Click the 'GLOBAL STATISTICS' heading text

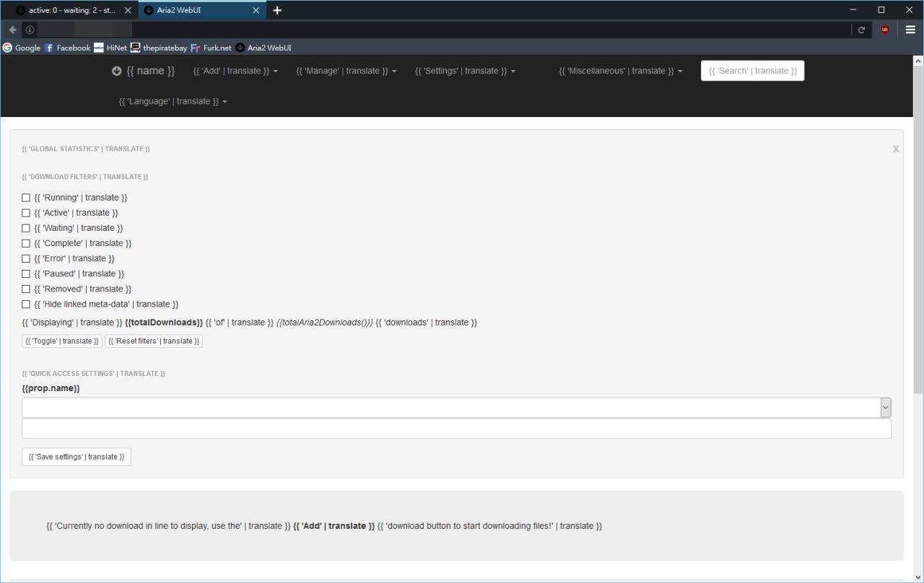86,149
